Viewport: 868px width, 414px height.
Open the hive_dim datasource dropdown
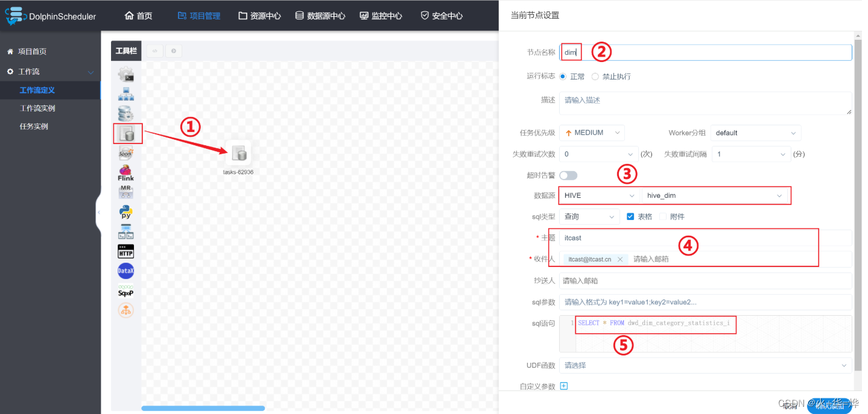tap(715, 196)
